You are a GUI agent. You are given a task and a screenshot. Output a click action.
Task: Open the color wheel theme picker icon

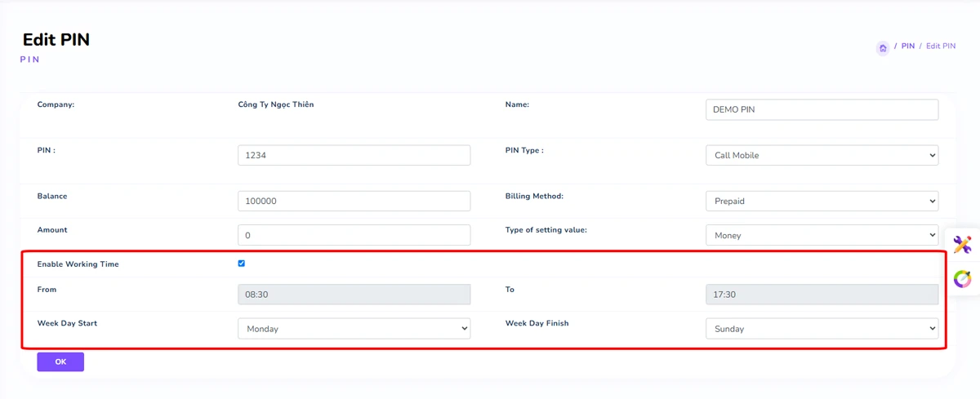pos(963,279)
